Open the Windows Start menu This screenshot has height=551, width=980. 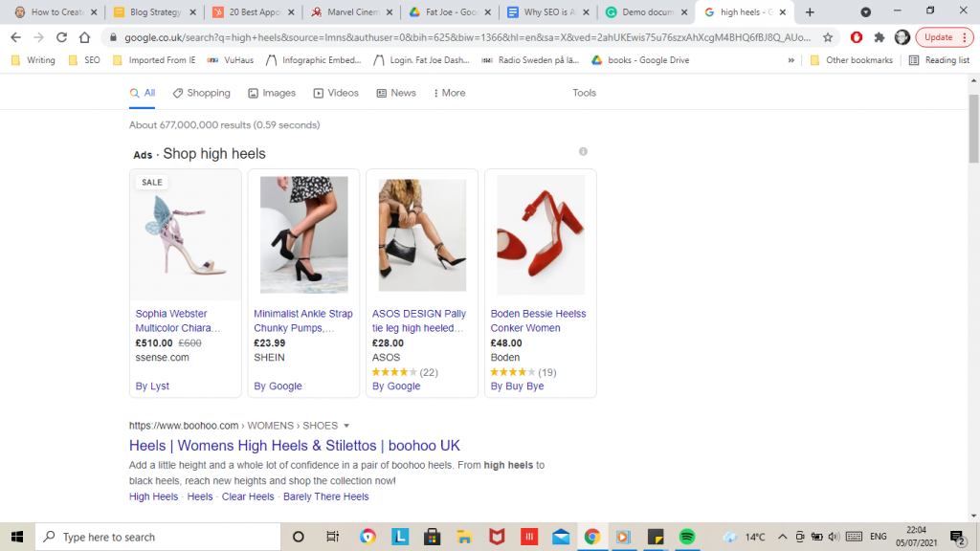(x=17, y=537)
